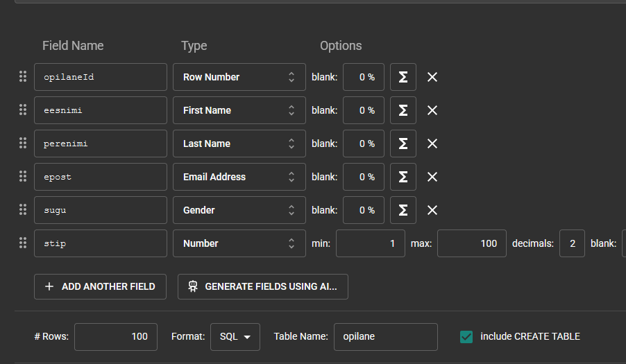
Task: Delete the perenimi field with its X icon
Action: click(x=432, y=144)
